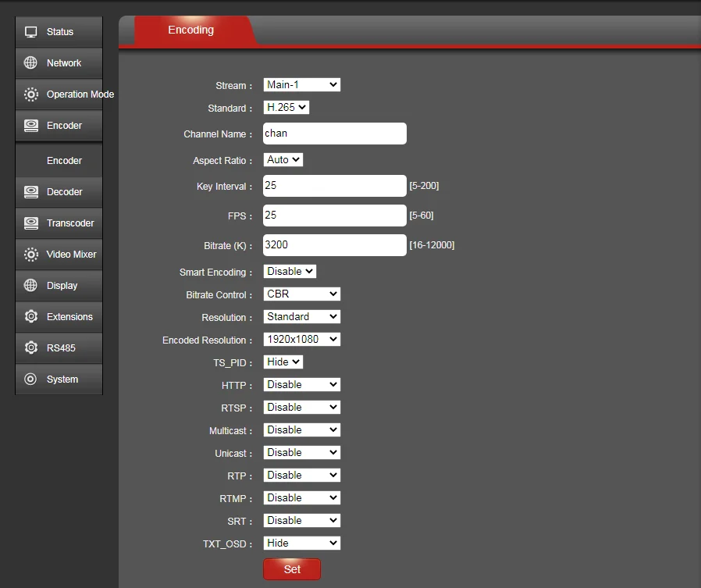Open the Network settings page

coord(59,62)
